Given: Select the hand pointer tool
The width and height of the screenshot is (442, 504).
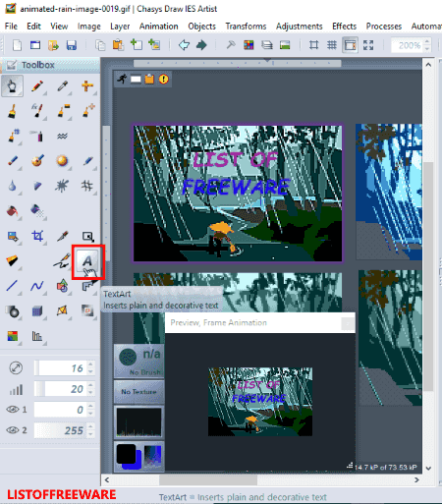Looking at the screenshot, I should [12, 86].
